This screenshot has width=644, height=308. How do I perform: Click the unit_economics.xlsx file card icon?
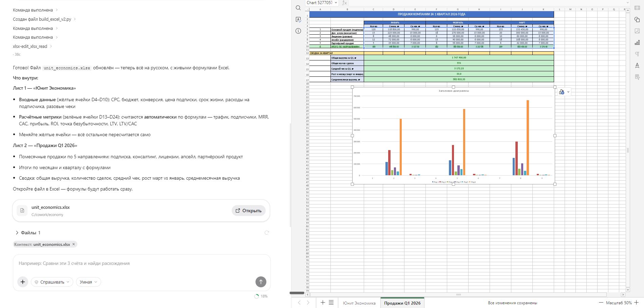(22, 211)
